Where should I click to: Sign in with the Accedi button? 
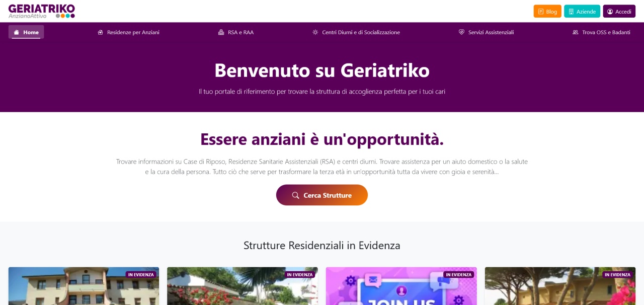click(x=619, y=11)
